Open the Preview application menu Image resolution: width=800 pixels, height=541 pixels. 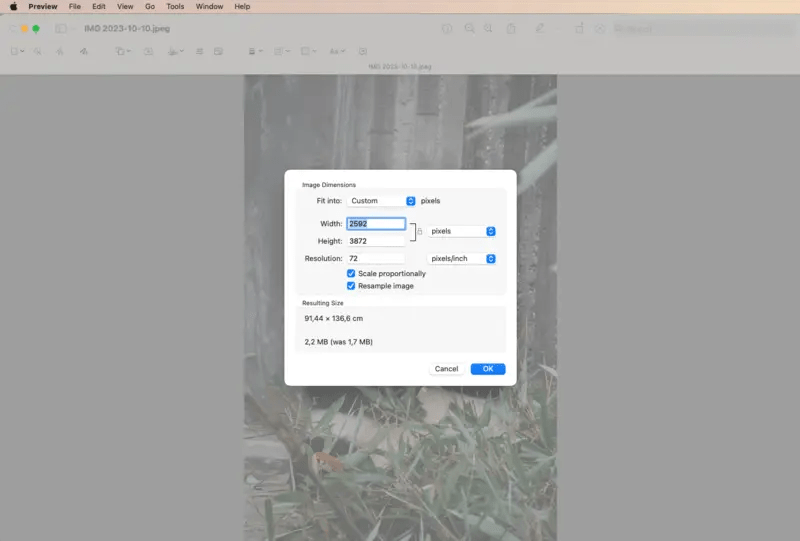click(43, 7)
